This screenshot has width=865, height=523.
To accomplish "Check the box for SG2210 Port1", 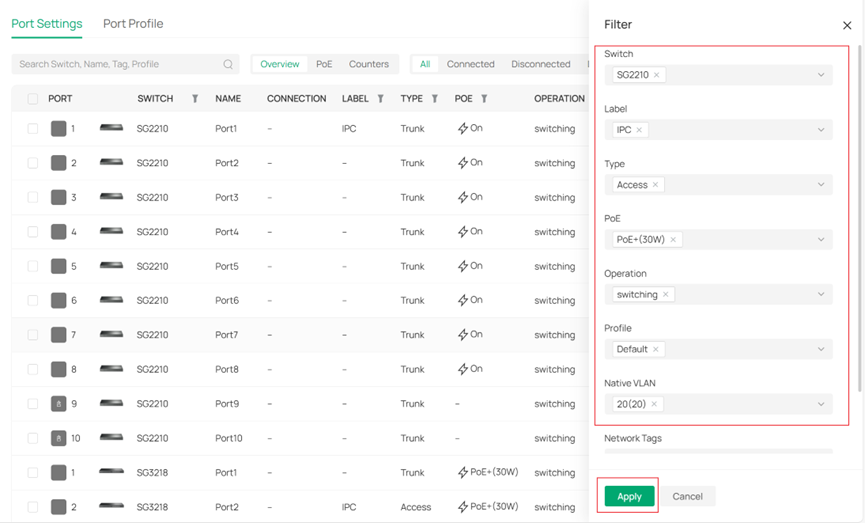I will pyautogui.click(x=33, y=129).
